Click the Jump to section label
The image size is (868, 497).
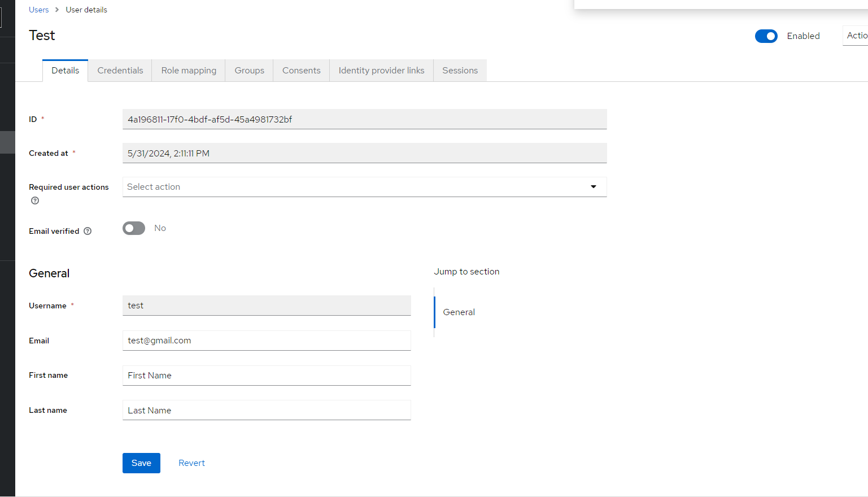[466, 272]
